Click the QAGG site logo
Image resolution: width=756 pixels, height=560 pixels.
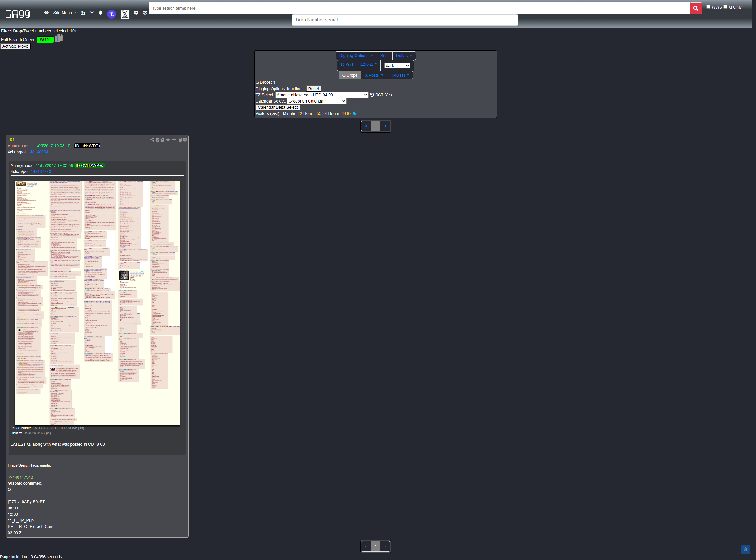pyautogui.click(x=18, y=14)
